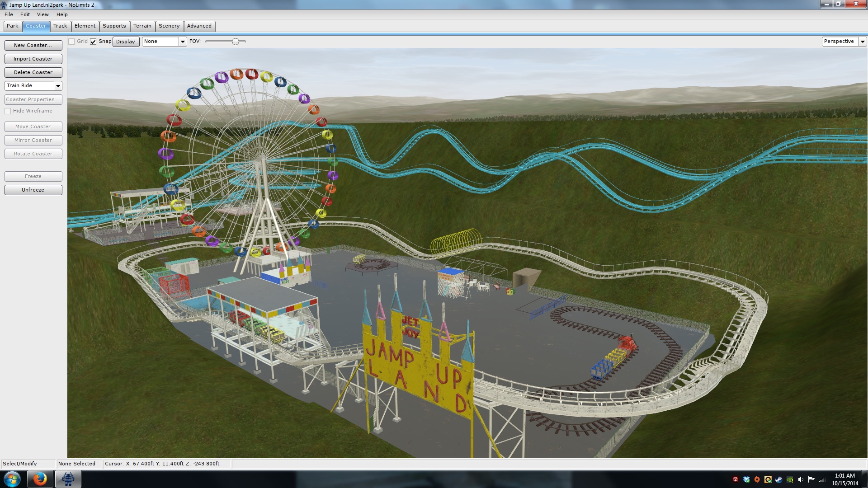Open the Edit menu
This screenshot has height=488, width=868.
pos(25,14)
